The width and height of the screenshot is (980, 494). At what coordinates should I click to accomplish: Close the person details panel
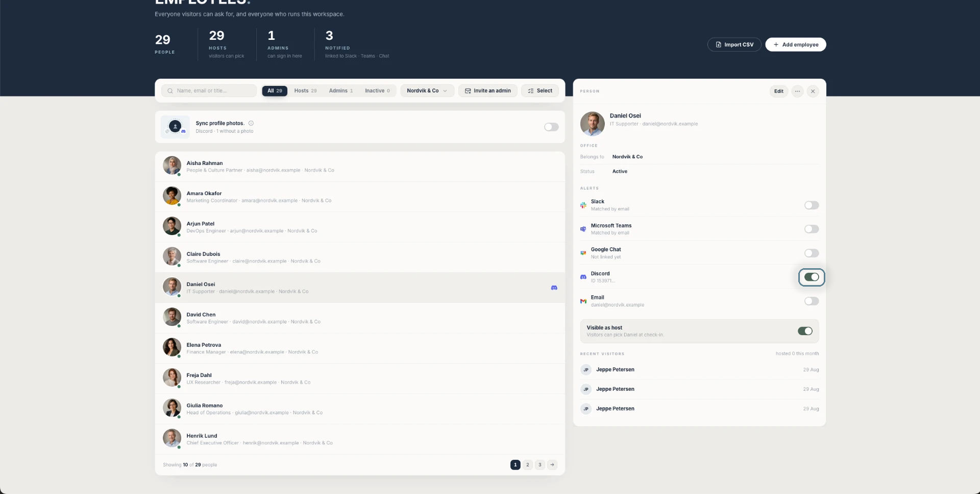813,91
